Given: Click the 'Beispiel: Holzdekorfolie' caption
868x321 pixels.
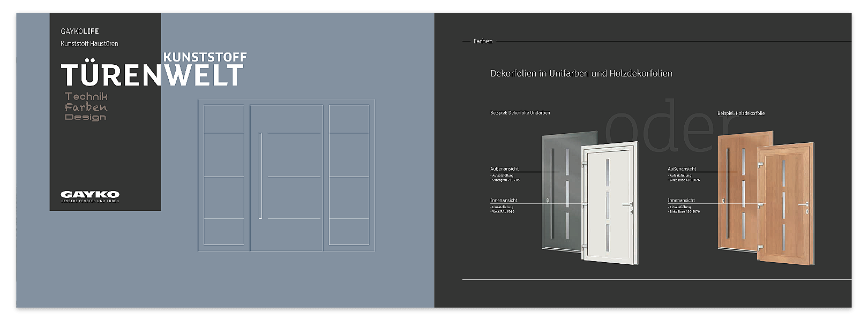Looking at the screenshot, I should (741, 113).
